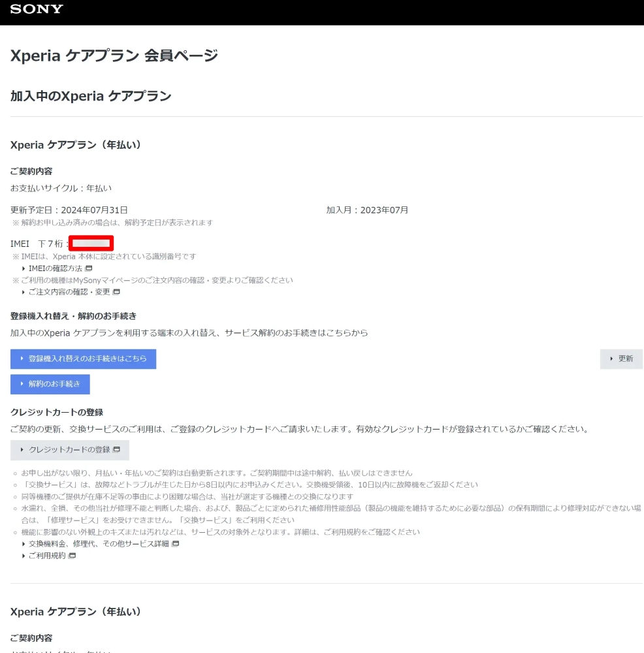
Task: Open the ご利用規約 link
Action: 46,556
